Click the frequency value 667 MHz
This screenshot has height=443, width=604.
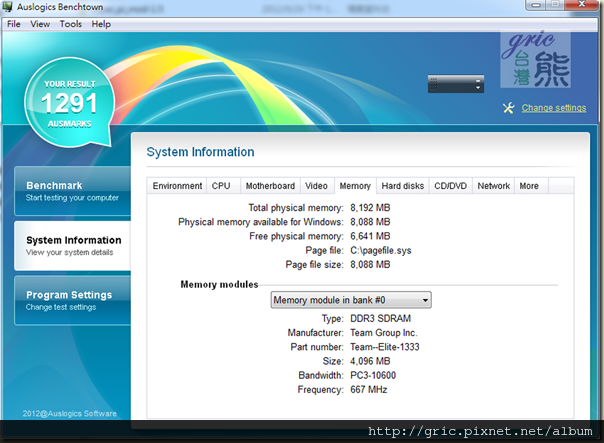click(x=369, y=389)
